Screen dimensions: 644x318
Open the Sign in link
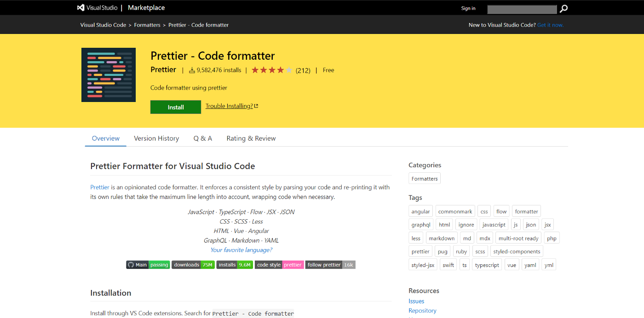point(468,8)
